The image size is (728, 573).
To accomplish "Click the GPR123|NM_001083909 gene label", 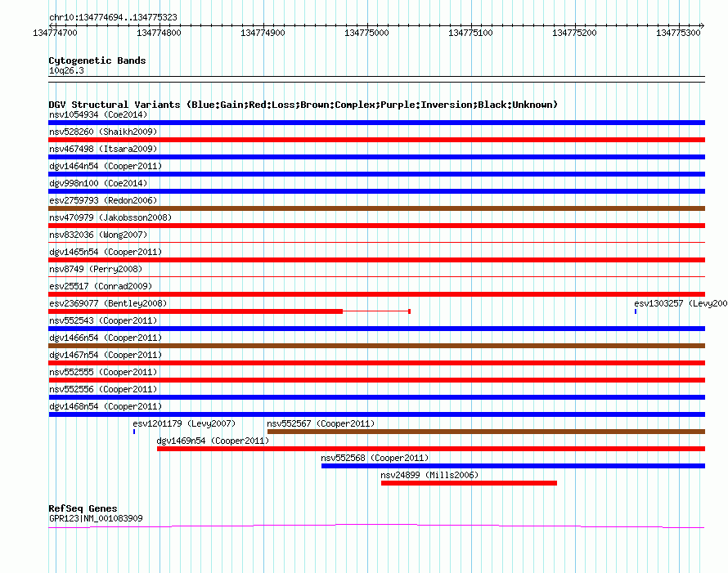I will pos(96,518).
